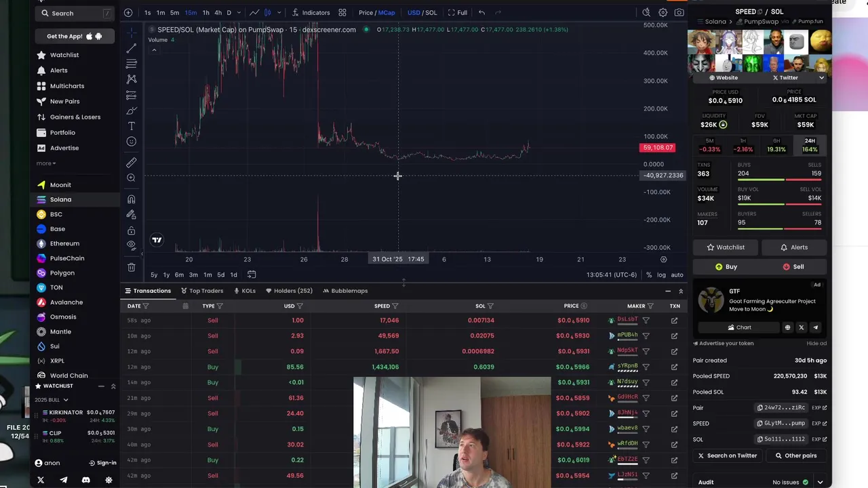Image resolution: width=868 pixels, height=488 pixels.
Task: Open chart settings gear
Action: coord(663,12)
